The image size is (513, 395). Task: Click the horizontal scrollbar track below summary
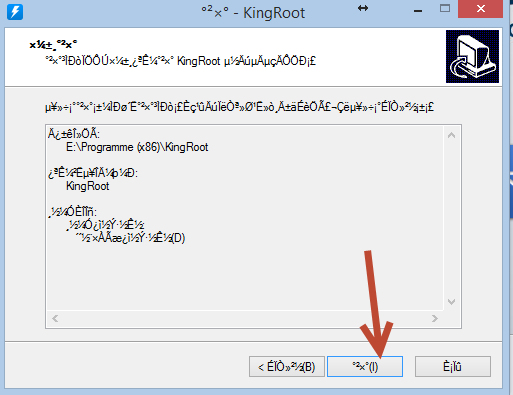click(245, 318)
